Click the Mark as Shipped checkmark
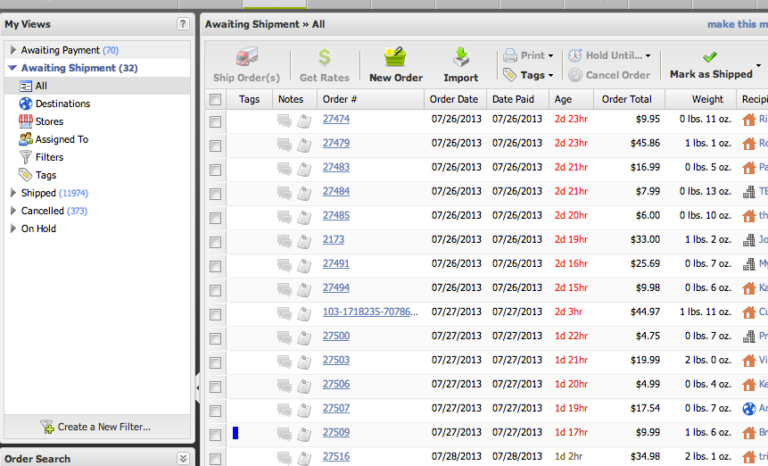Image resolution: width=768 pixels, height=466 pixels. pyautogui.click(x=710, y=57)
